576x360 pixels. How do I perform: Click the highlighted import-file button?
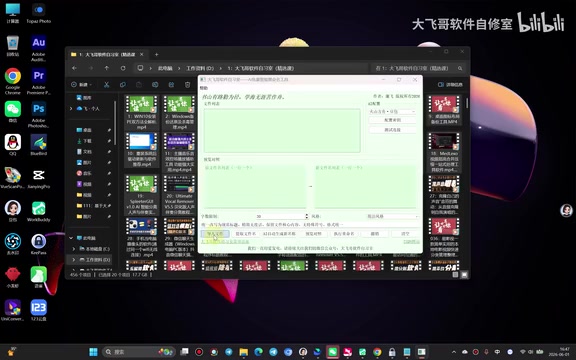tap(215, 234)
